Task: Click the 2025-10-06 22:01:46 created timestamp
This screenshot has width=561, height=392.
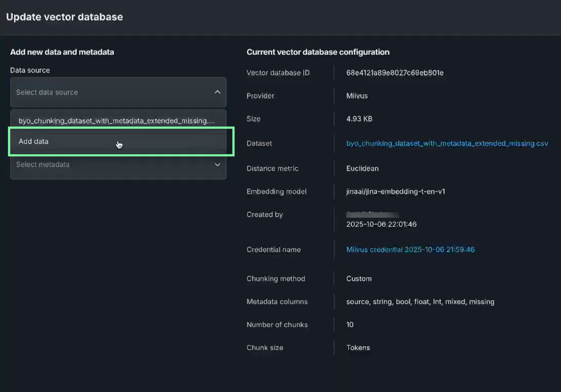Action: 381,224
